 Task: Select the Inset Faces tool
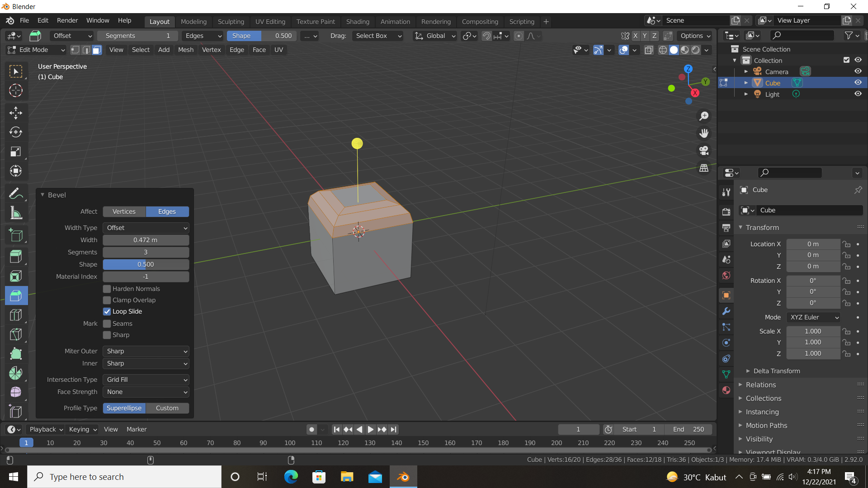click(x=16, y=276)
